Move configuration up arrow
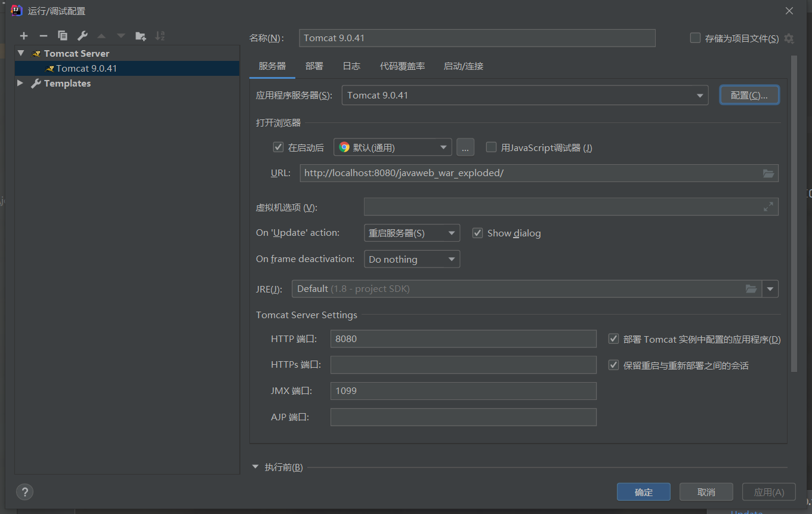 pos(101,36)
